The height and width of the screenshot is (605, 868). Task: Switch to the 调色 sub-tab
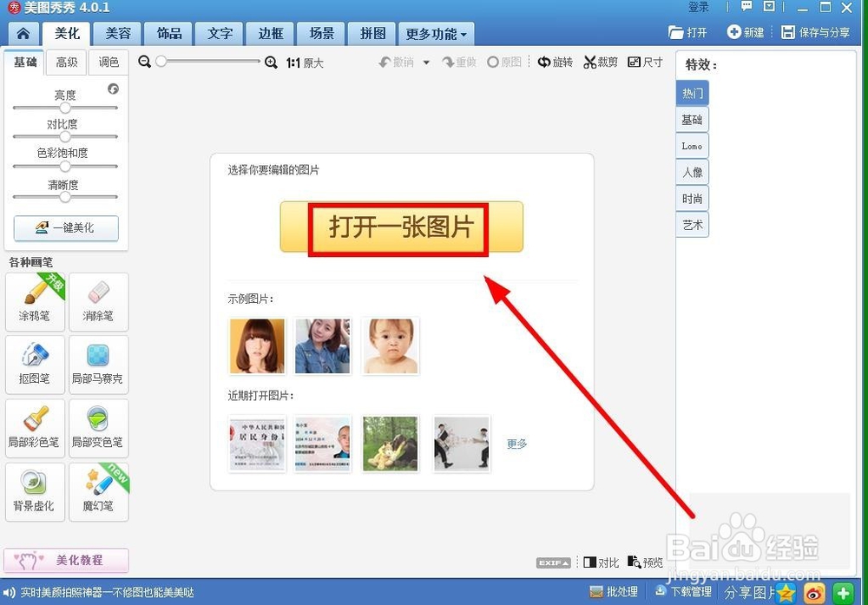tap(108, 62)
